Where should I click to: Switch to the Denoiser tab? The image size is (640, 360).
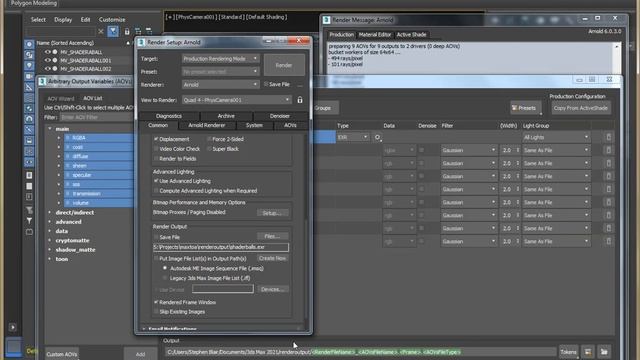tap(280, 116)
